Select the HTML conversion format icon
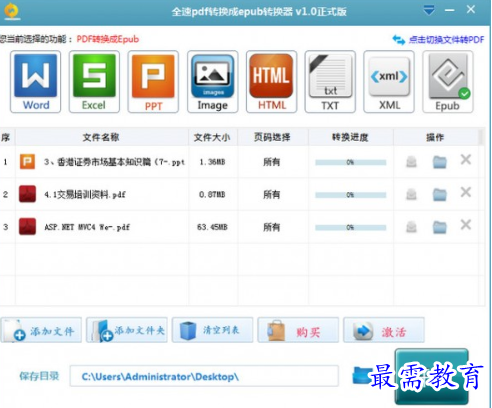 pos(271,82)
